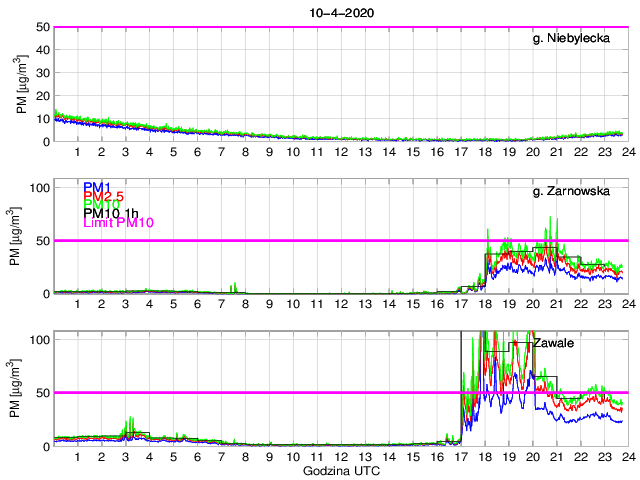Viewport: 640px width, 480px height.
Task: Click hour 18 on the middle chart's x-axis
Action: coord(485,304)
